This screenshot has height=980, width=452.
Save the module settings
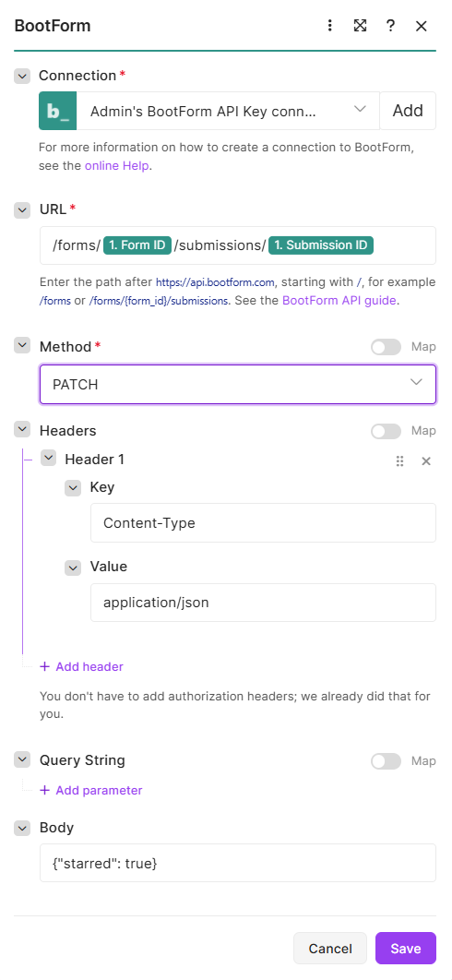(x=406, y=949)
